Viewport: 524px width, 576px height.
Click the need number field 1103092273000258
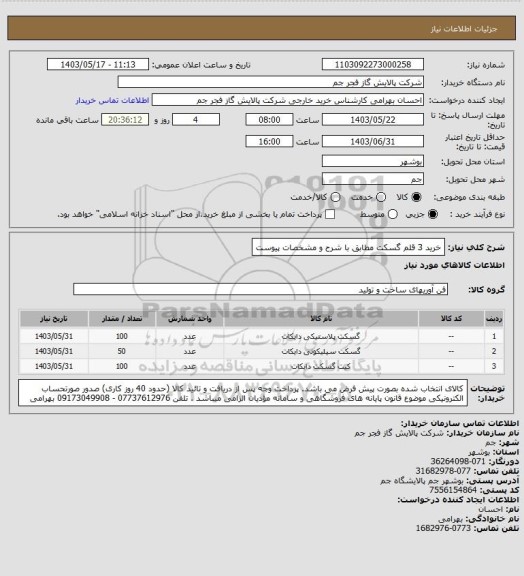tap(373, 64)
